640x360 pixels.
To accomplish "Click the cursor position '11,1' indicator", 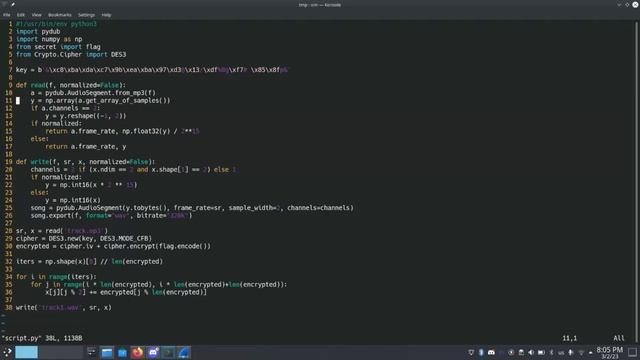I will [x=570, y=338].
